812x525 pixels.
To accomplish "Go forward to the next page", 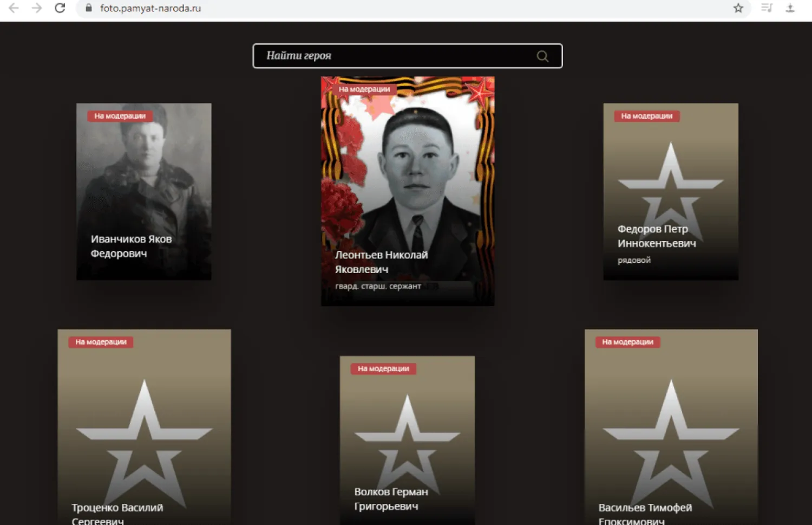I will 37,8.
